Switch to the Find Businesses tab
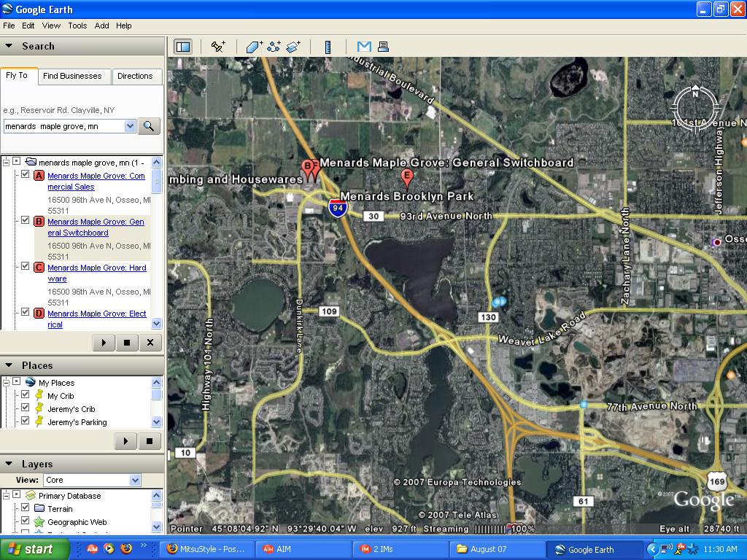The image size is (747, 560). pos(72,76)
